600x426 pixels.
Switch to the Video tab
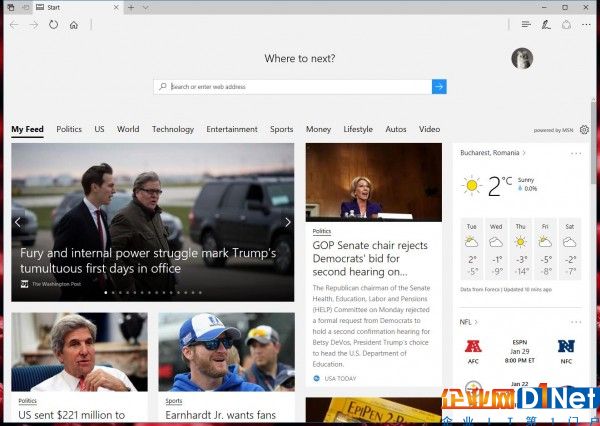pyautogui.click(x=429, y=129)
